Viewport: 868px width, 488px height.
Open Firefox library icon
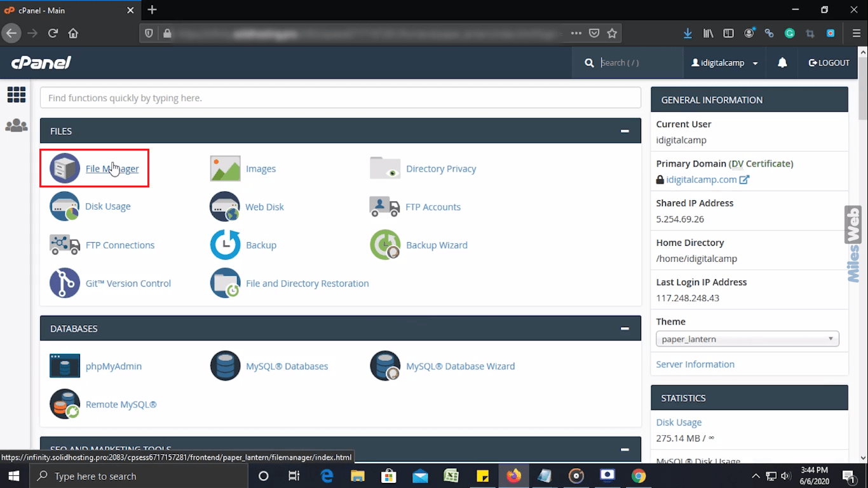point(709,33)
